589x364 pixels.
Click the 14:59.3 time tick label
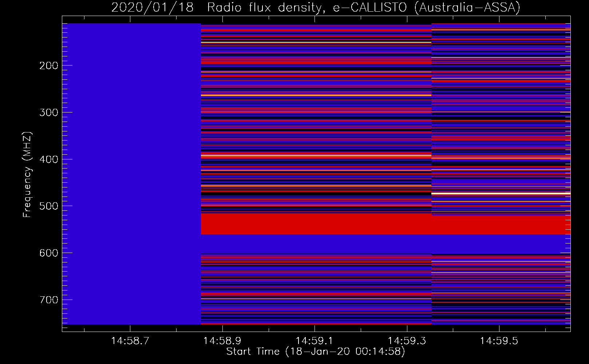407,341
